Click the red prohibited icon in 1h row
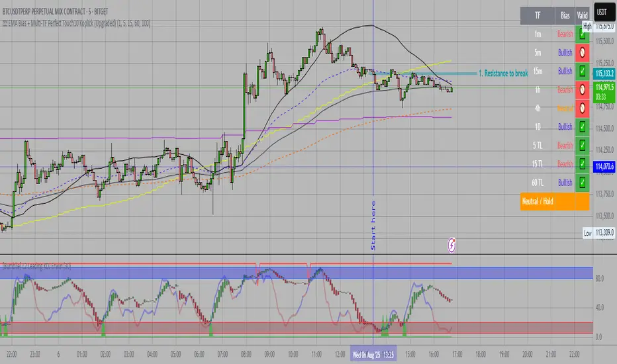 [x=582, y=89]
